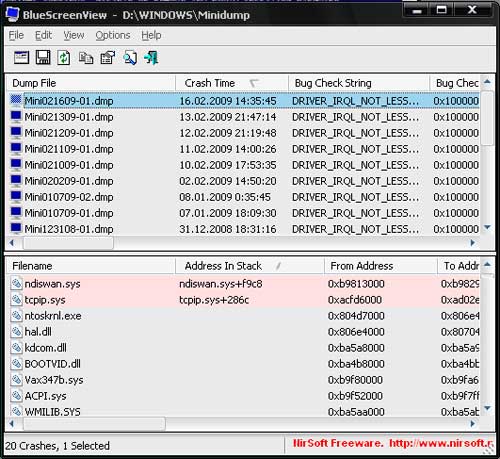Image resolution: width=500 pixels, height=459 pixels.
Task: Open the Options menu
Action: pyautogui.click(x=113, y=35)
